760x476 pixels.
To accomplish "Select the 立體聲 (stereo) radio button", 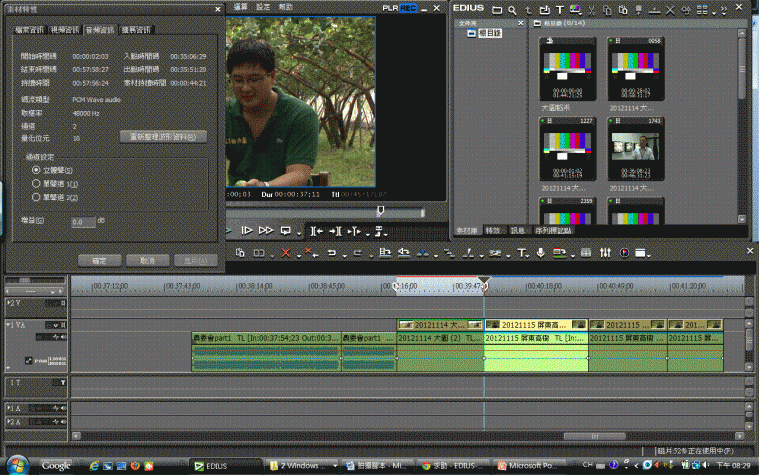I will [36, 171].
